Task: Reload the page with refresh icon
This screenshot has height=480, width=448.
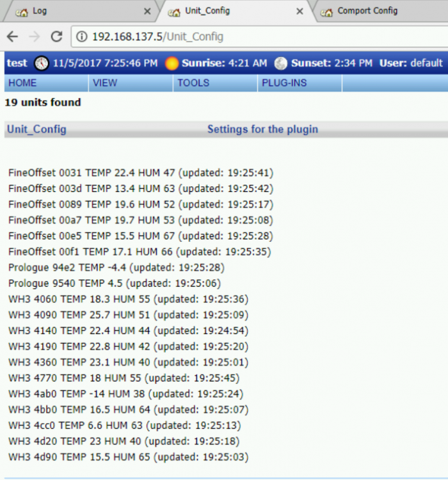Action: 57,36
